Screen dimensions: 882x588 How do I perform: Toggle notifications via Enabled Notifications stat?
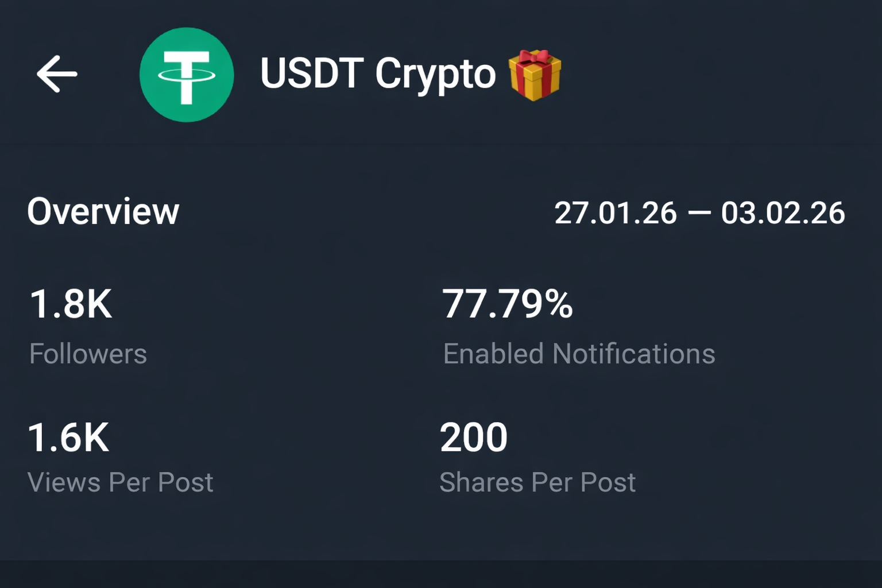pos(578,354)
